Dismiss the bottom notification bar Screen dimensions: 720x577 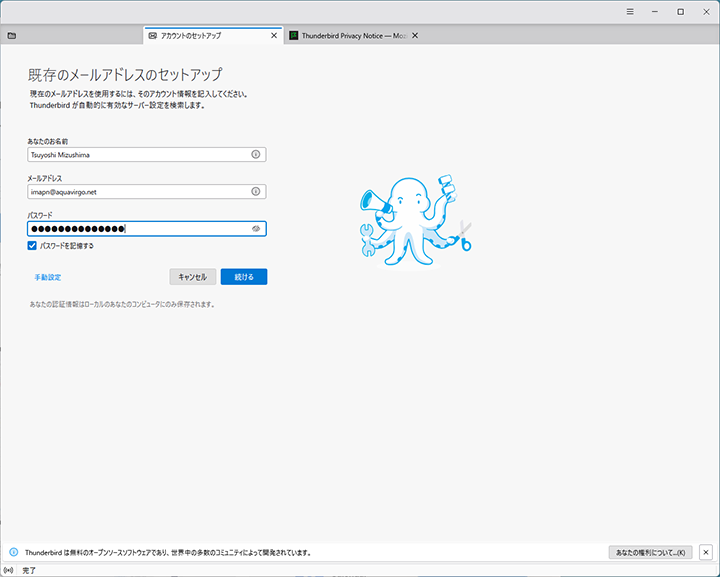click(705, 552)
